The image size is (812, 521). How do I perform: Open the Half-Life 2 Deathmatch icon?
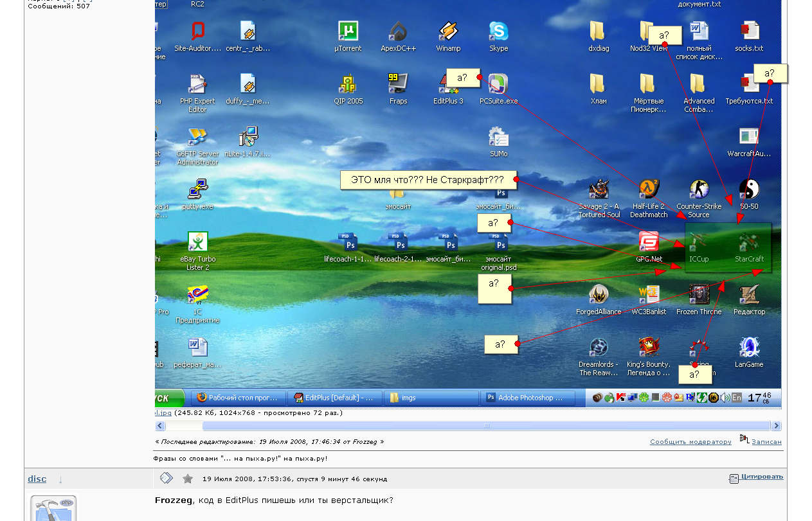[x=649, y=190]
